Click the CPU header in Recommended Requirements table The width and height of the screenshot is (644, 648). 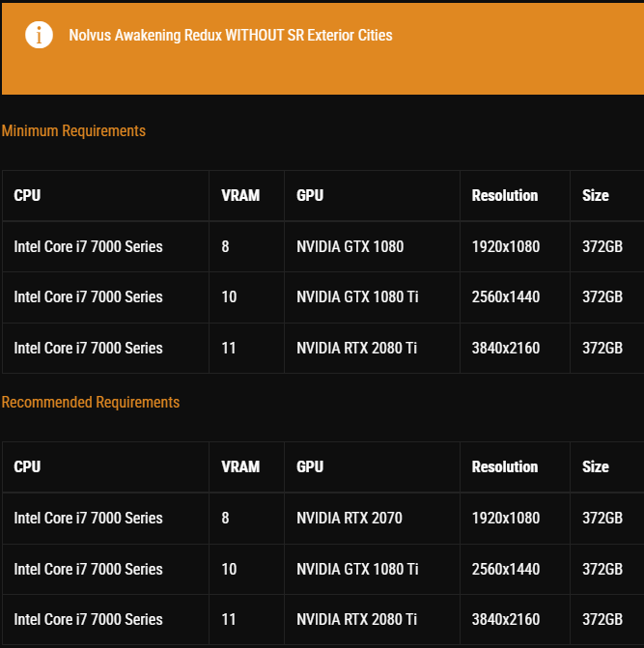[27, 467]
